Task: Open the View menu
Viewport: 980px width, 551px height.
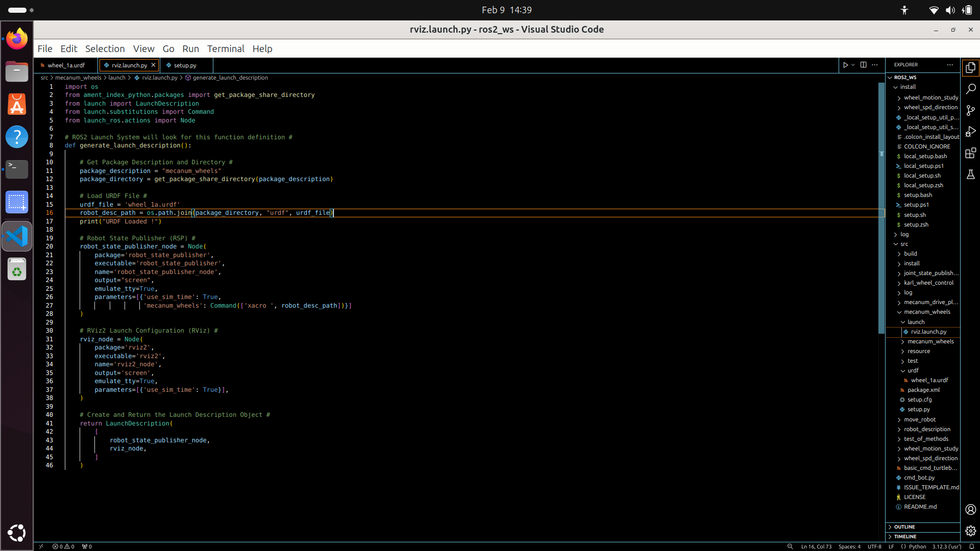Action: coord(144,48)
